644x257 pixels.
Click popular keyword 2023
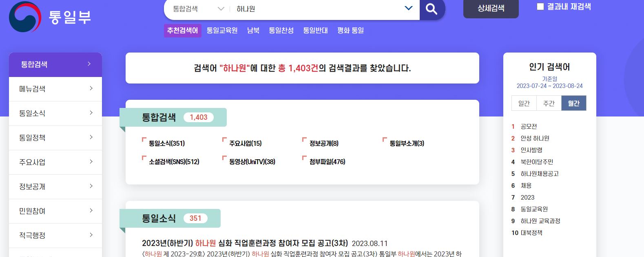(x=527, y=198)
